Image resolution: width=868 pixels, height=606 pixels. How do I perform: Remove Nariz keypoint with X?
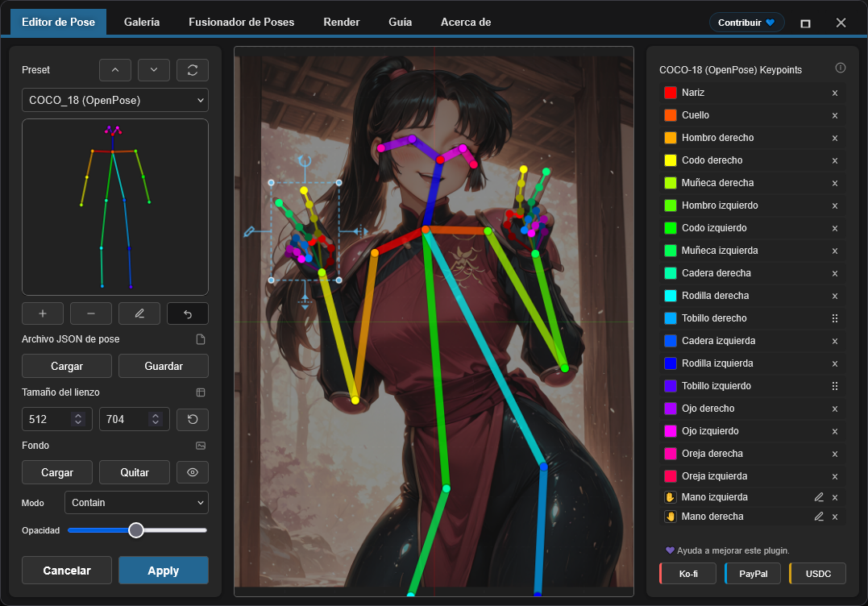point(835,93)
